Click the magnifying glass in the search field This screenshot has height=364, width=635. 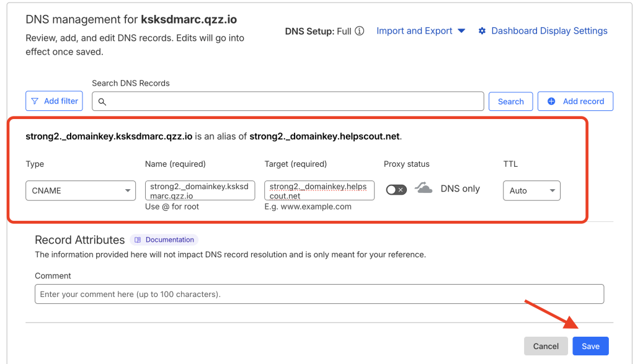click(102, 102)
